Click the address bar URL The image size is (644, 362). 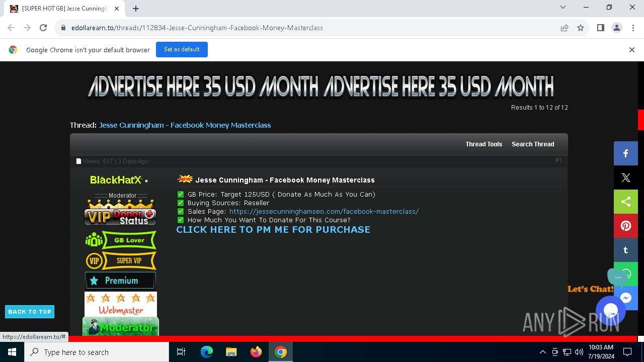(197, 28)
